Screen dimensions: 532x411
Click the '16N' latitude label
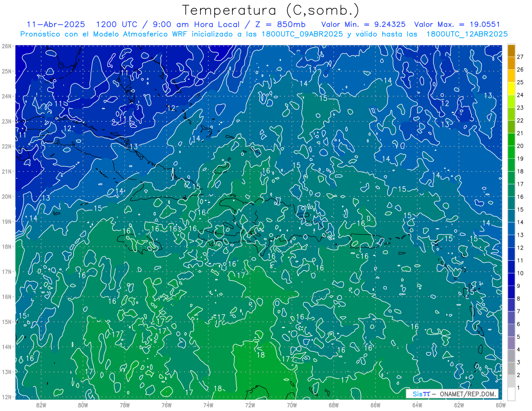point(6,297)
